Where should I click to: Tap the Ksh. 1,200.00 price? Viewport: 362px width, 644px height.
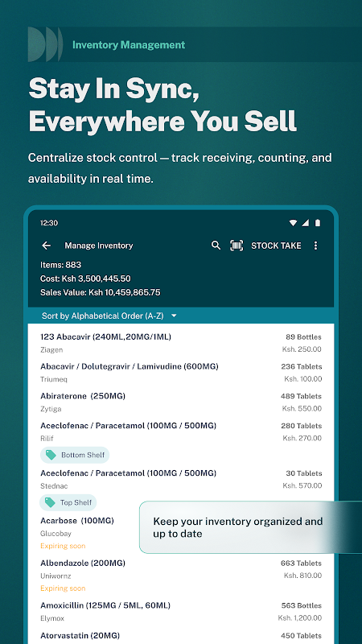click(x=299, y=617)
